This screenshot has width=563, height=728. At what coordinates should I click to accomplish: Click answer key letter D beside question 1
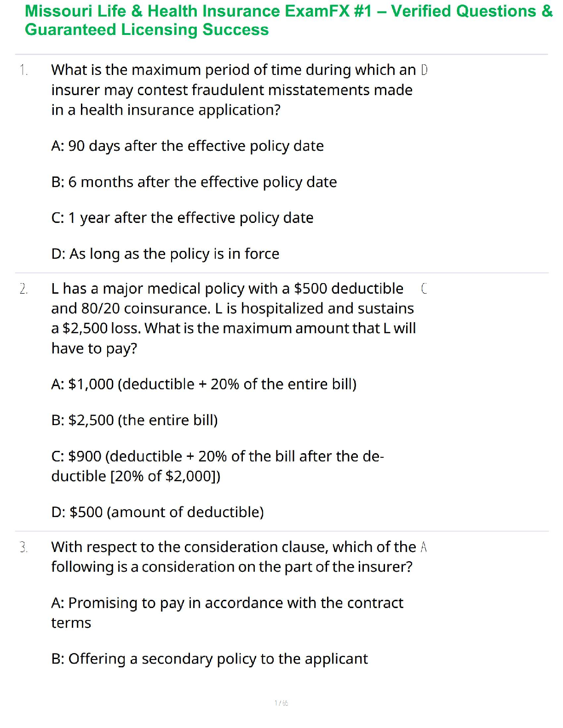[424, 70]
